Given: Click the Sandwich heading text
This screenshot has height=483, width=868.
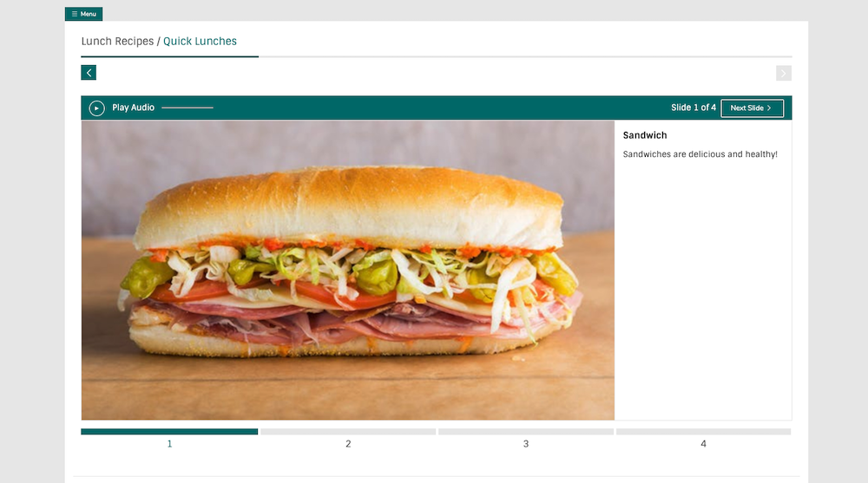Looking at the screenshot, I should (x=645, y=135).
